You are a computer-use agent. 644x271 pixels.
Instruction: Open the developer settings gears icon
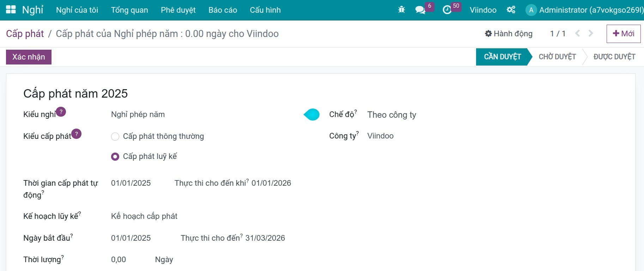click(511, 10)
